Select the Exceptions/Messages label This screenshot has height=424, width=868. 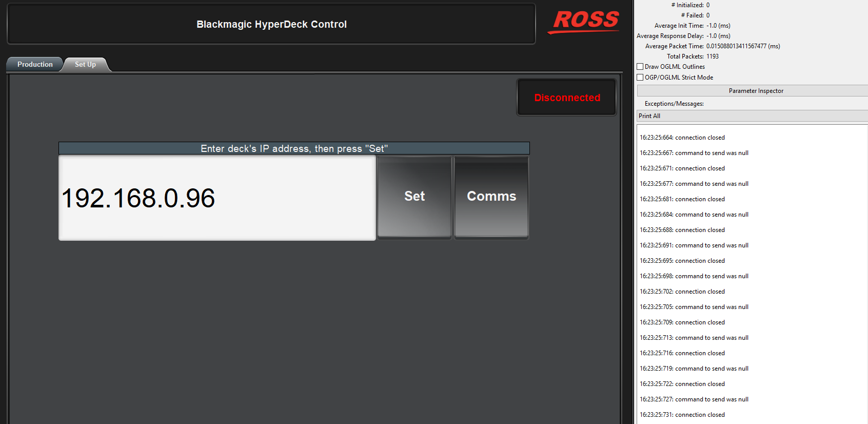click(x=674, y=104)
